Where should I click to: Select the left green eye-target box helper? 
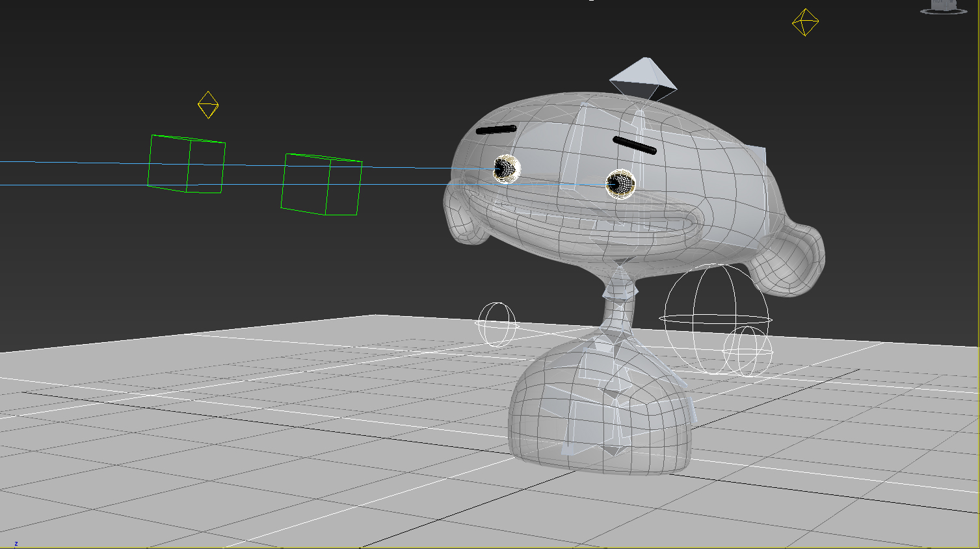coord(187,164)
